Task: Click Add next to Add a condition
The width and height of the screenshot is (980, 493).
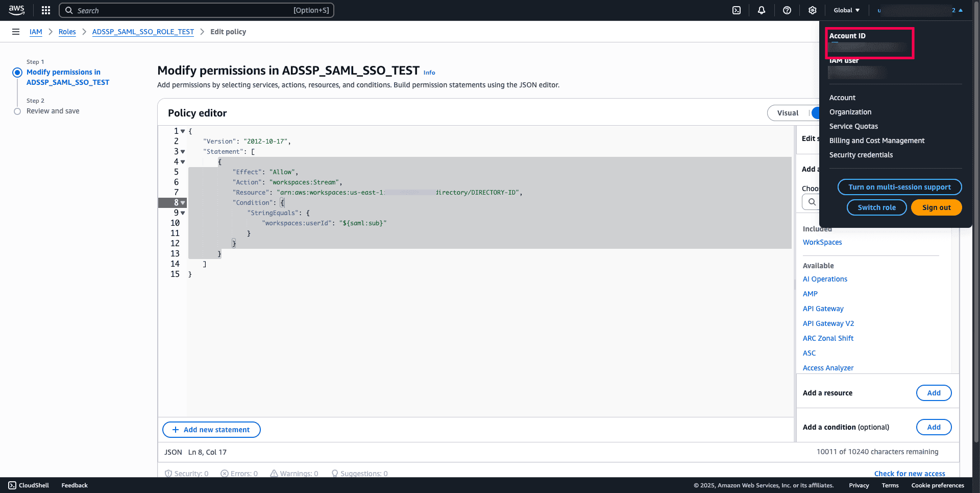Action: (934, 427)
